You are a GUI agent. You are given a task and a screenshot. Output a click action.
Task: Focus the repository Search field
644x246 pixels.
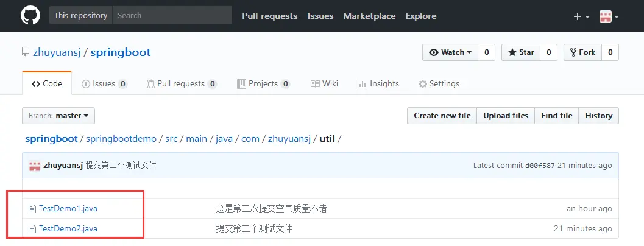tap(172, 16)
